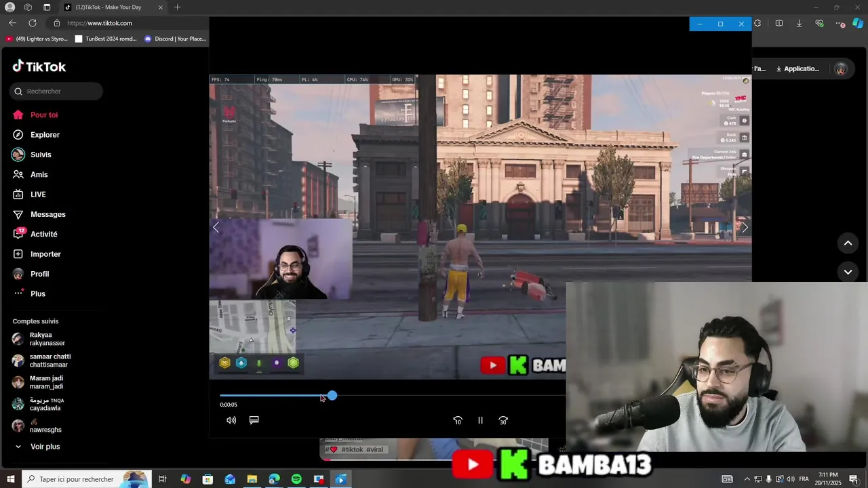Open Windows Start menu
The image size is (868, 488).
(x=11, y=479)
